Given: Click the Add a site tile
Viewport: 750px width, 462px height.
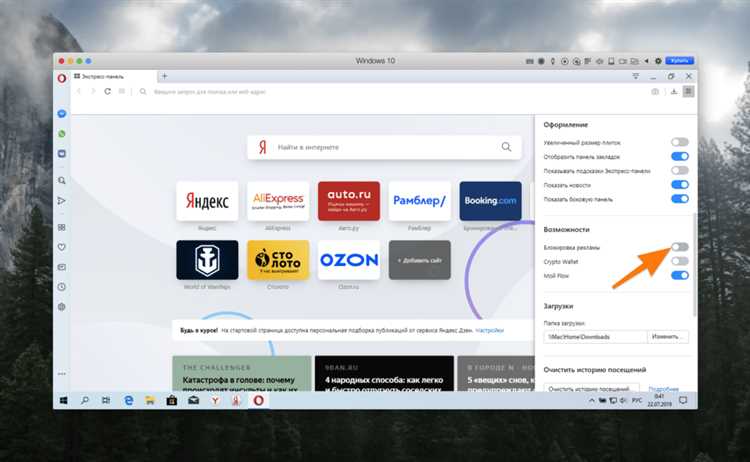Looking at the screenshot, I should [419, 260].
